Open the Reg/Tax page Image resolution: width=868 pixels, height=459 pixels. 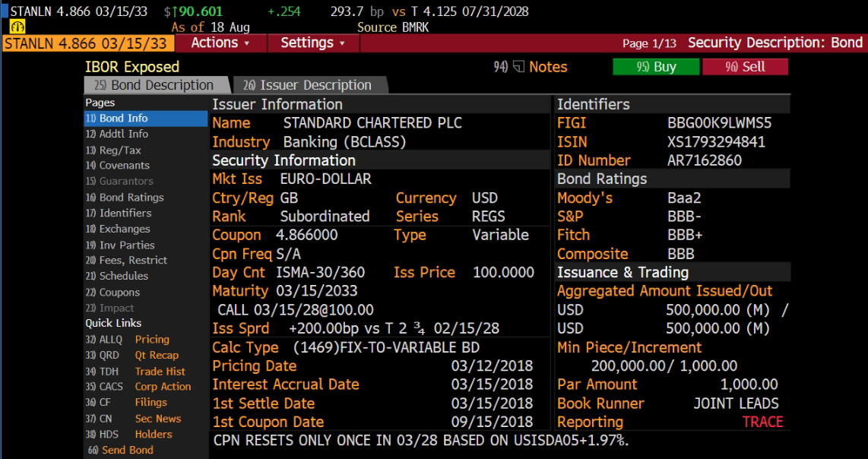coord(113,150)
